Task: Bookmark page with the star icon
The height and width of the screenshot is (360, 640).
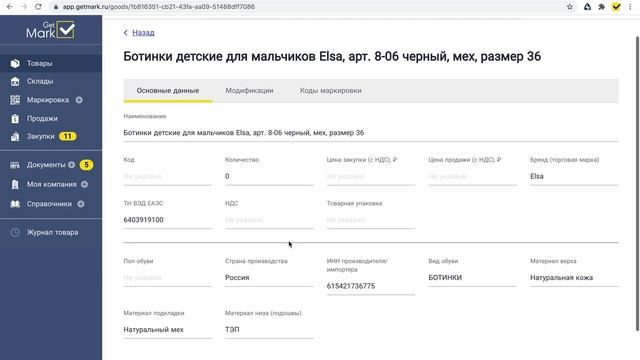Action: tap(570, 7)
